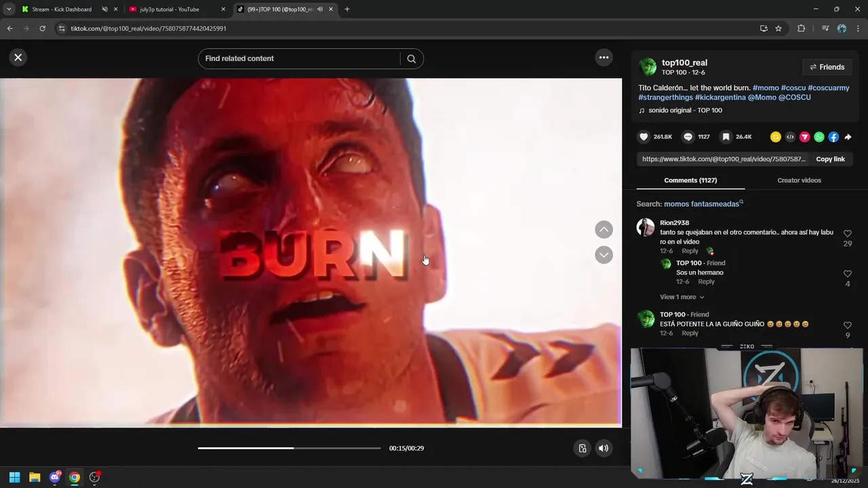This screenshot has height=488, width=868.
Task: Share video to WhatsApp
Action: coord(819,137)
